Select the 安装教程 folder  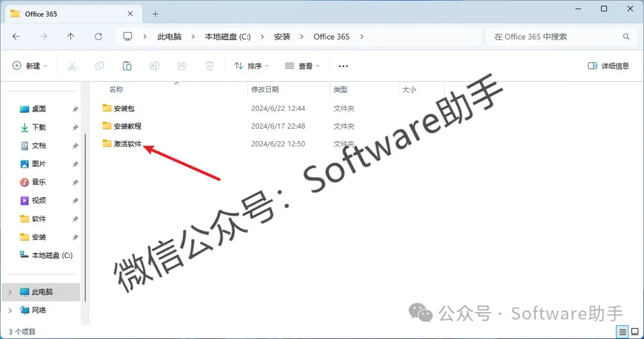point(128,126)
